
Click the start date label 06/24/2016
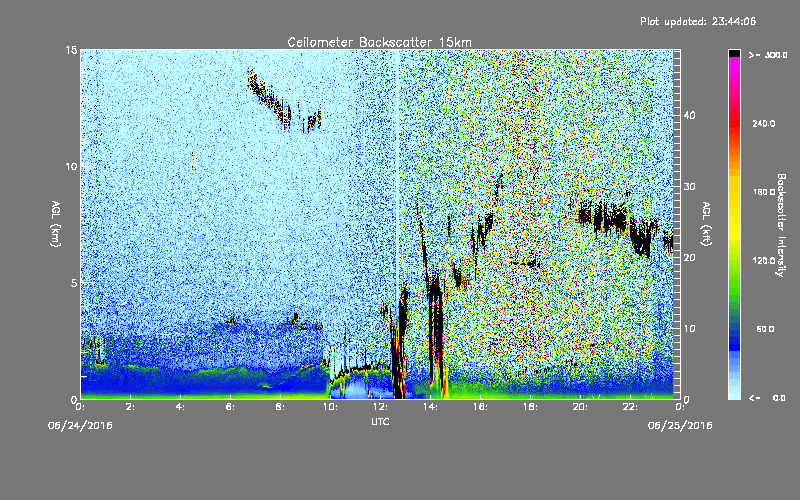tap(80, 426)
